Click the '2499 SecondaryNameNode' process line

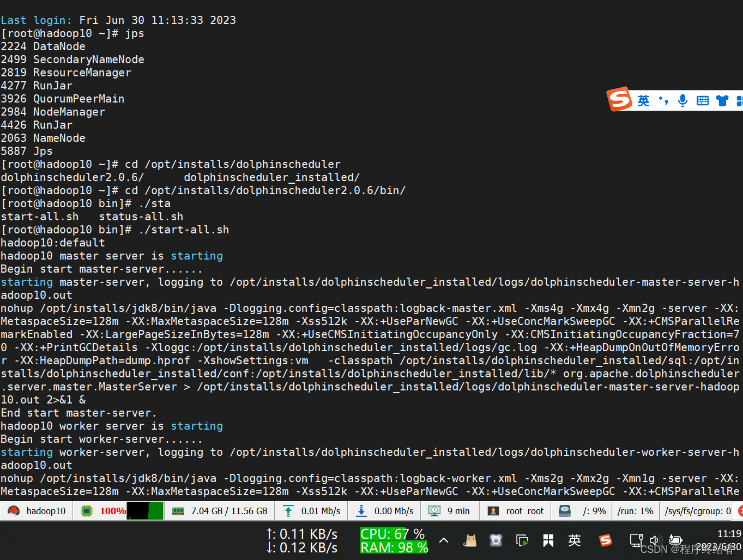tap(73, 59)
